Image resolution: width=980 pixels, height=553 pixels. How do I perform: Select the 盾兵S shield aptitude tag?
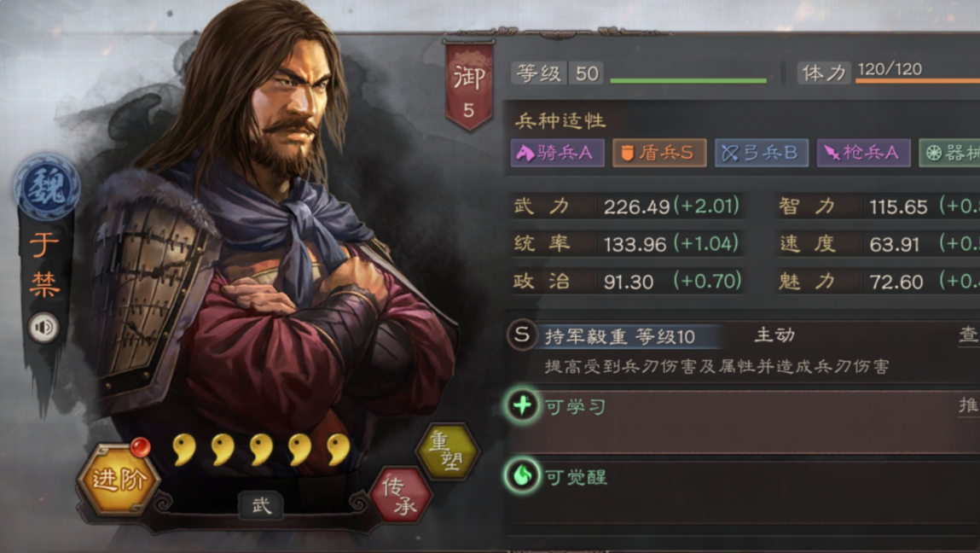tap(659, 153)
